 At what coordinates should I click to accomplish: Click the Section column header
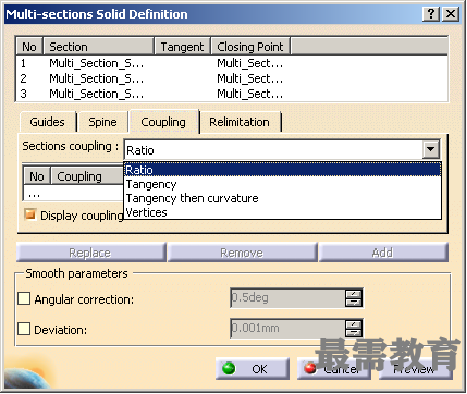click(x=99, y=46)
